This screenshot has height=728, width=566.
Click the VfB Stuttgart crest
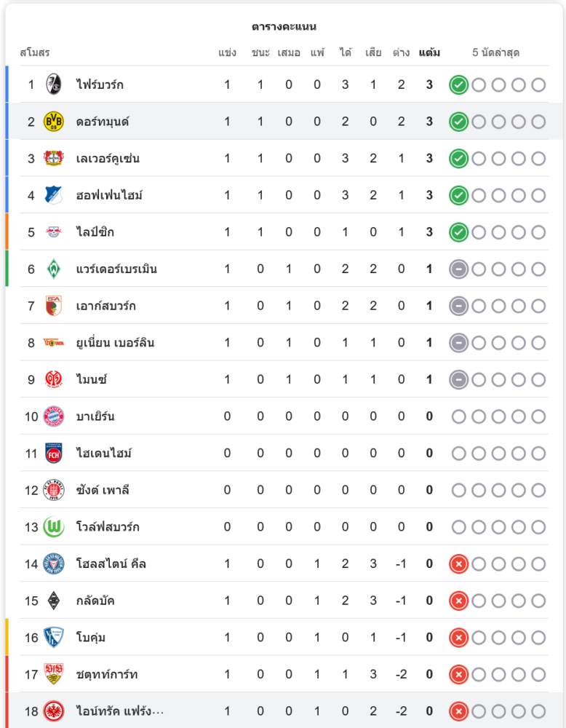[x=54, y=674]
